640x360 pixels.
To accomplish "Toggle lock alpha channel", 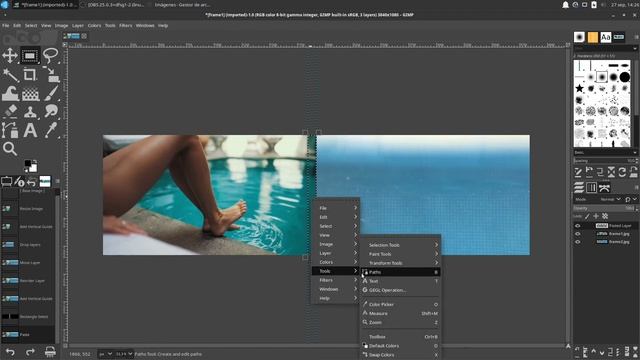I will 605,216.
